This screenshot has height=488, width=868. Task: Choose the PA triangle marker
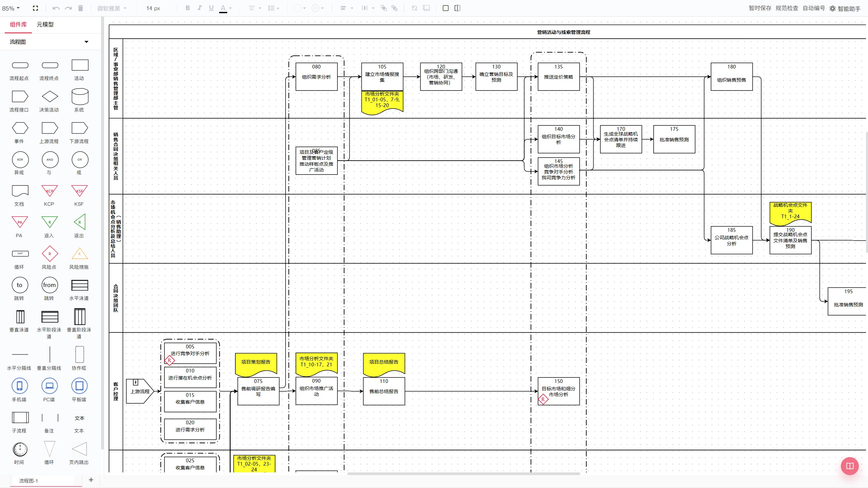point(20,222)
